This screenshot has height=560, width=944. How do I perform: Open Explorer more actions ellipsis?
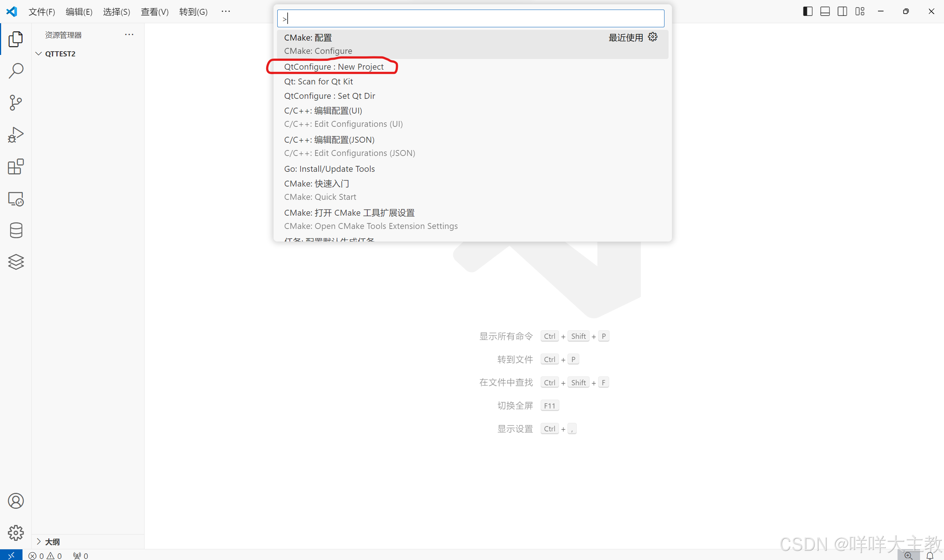pyautogui.click(x=129, y=35)
